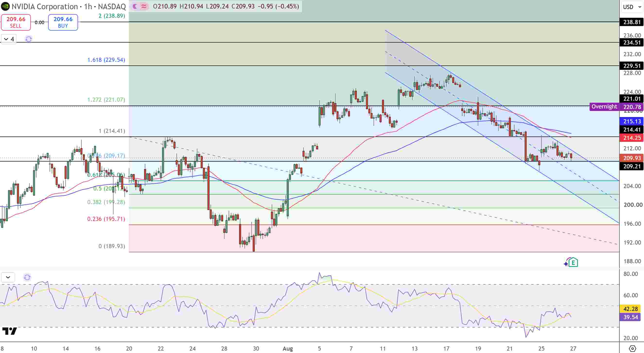Viewport: 644px width, 353px height.
Task: Click the spread value 0.00
Action: click(40, 23)
